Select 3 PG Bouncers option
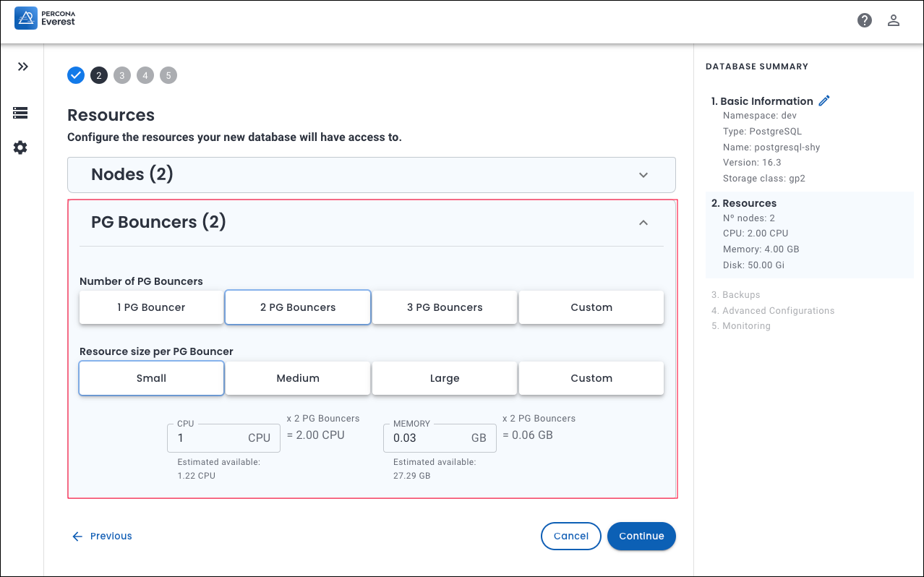This screenshot has height=577, width=924. pos(445,307)
